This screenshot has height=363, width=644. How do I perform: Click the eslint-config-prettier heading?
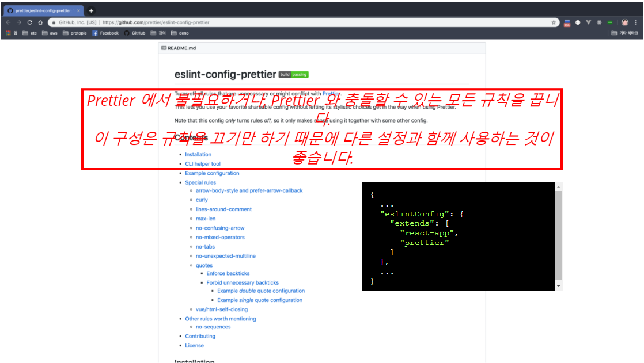(x=225, y=74)
